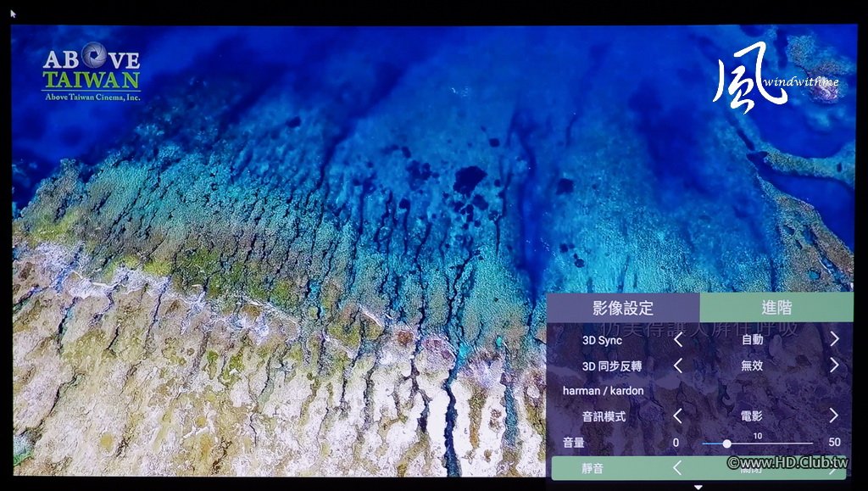Viewport: 868px width, 491px height.
Task: Select the 3D 同步反轉 label
Action: (x=612, y=366)
